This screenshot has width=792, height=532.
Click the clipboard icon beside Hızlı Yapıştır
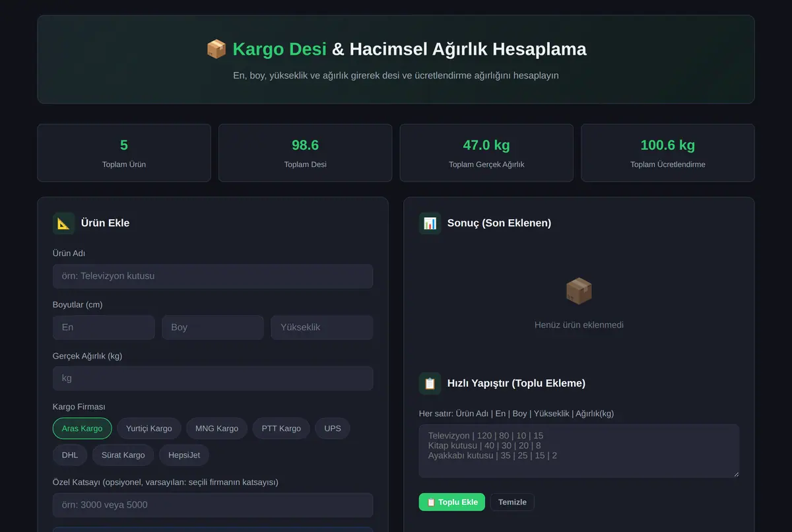pos(430,383)
